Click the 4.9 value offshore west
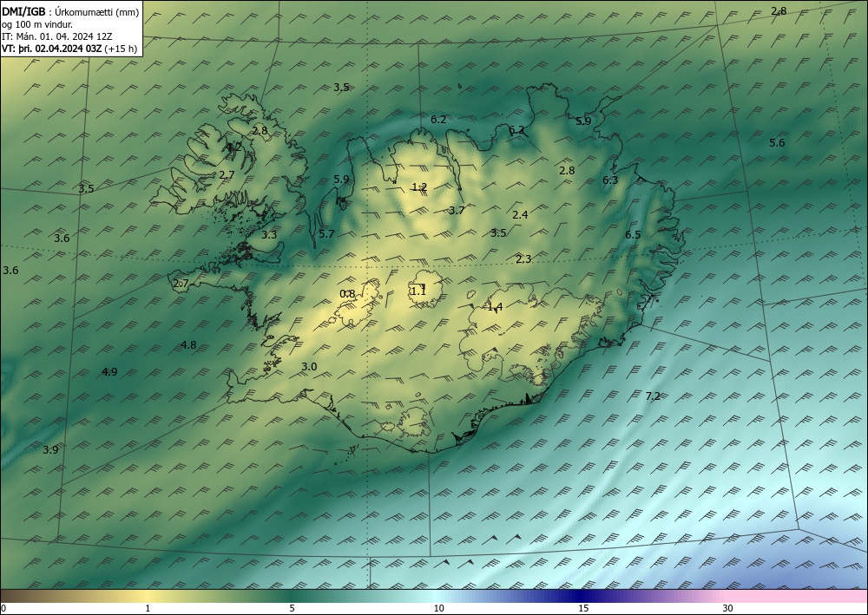The image size is (868, 615). 109,371
